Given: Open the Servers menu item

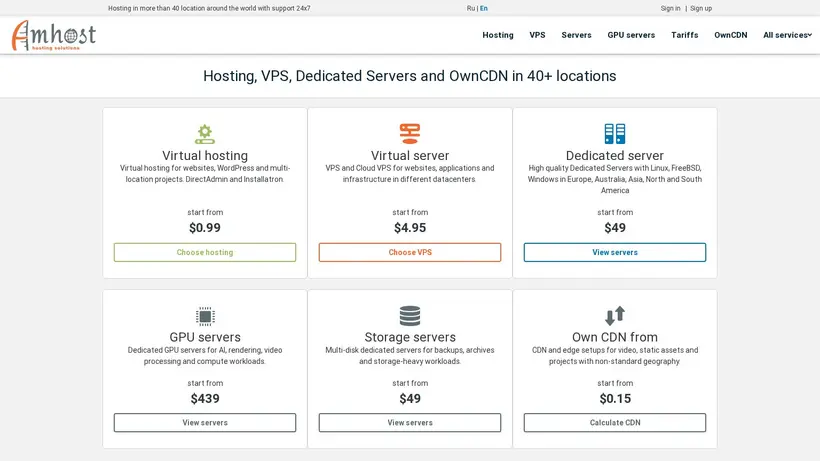Looking at the screenshot, I should pos(576,35).
